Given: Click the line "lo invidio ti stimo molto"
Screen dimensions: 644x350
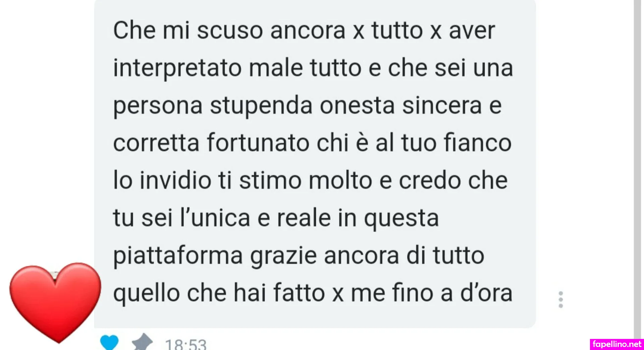Looking at the screenshot, I should tap(243, 180).
